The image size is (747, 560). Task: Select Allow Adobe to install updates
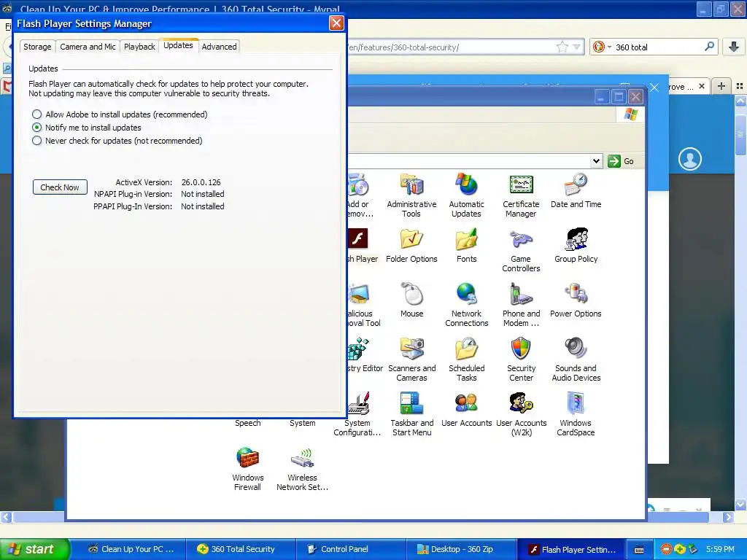(120, 114)
